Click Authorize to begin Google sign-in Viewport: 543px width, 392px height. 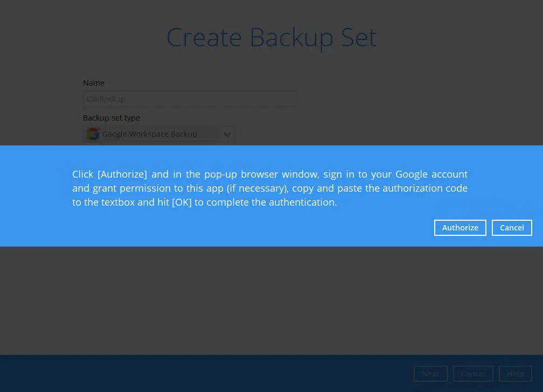(x=460, y=227)
